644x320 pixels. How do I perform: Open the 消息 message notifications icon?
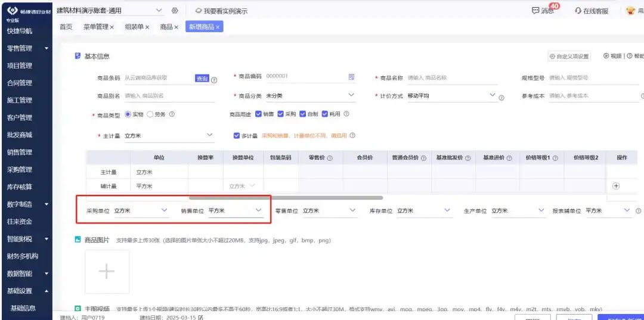pos(535,11)
